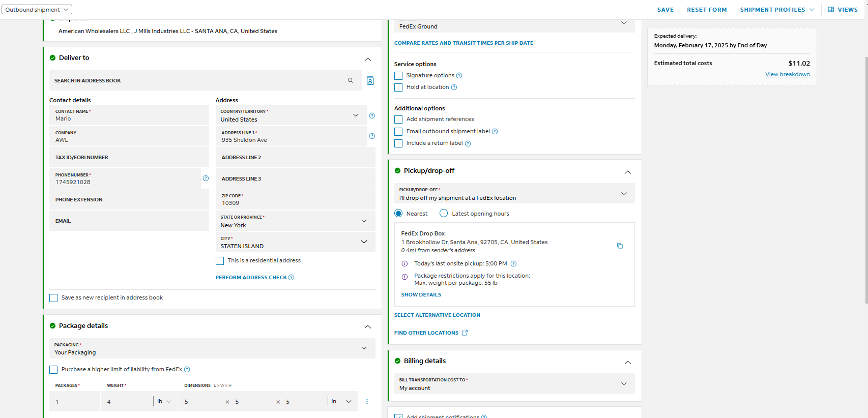This screenshot has height=418, width=868.
Task: Click help icon next to Perform Address Check
Action: click(292, 278)
